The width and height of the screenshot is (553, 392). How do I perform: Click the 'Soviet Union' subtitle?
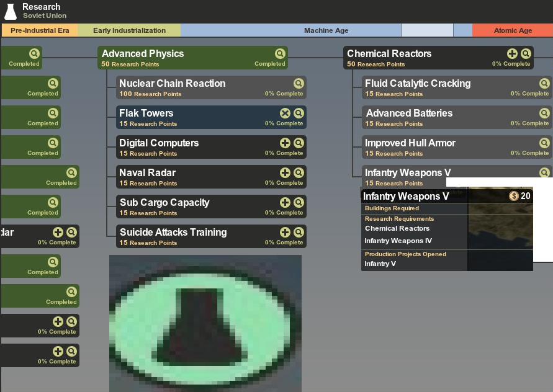[x=45, y=16]
